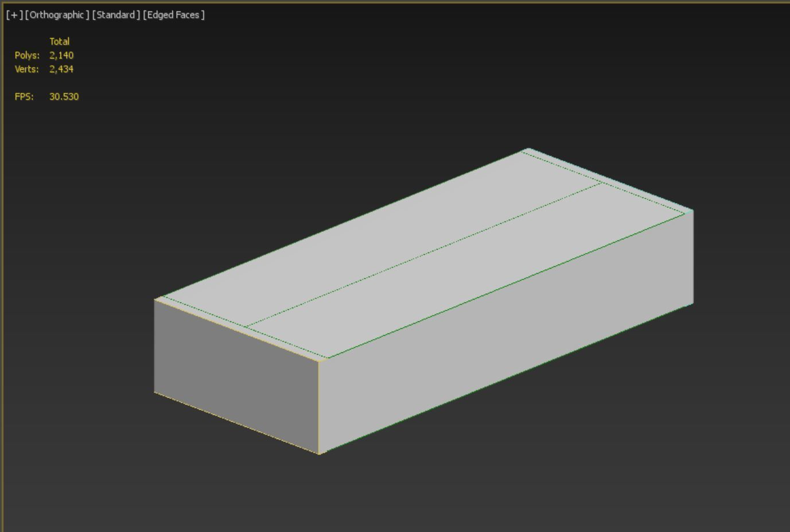
Task: Click the FPS value 30.530
Action: point(64,96)
